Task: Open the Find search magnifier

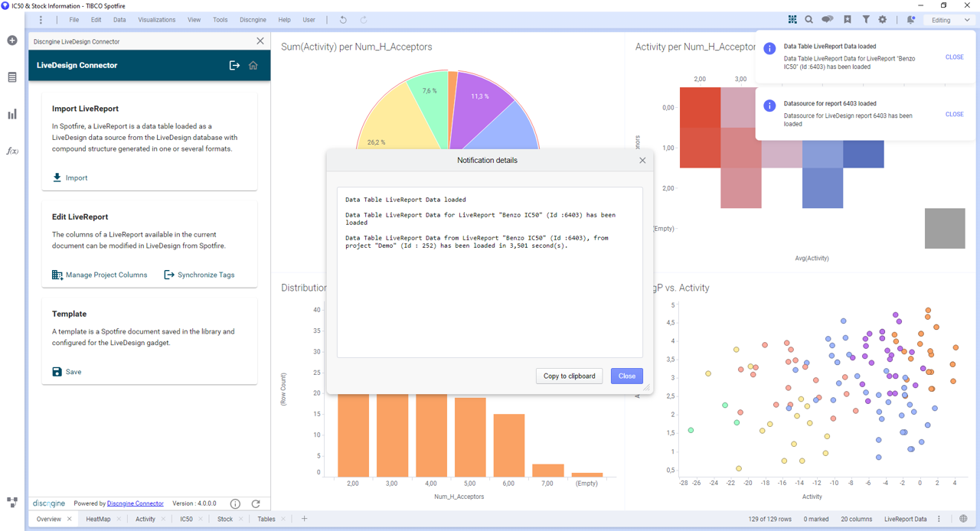Action: pos(809,20)
